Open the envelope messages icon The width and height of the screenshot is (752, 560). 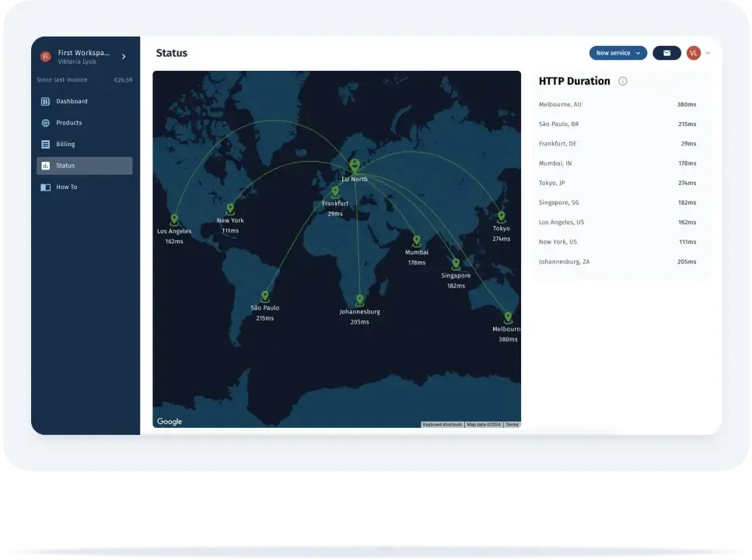[x=666, y=53]
